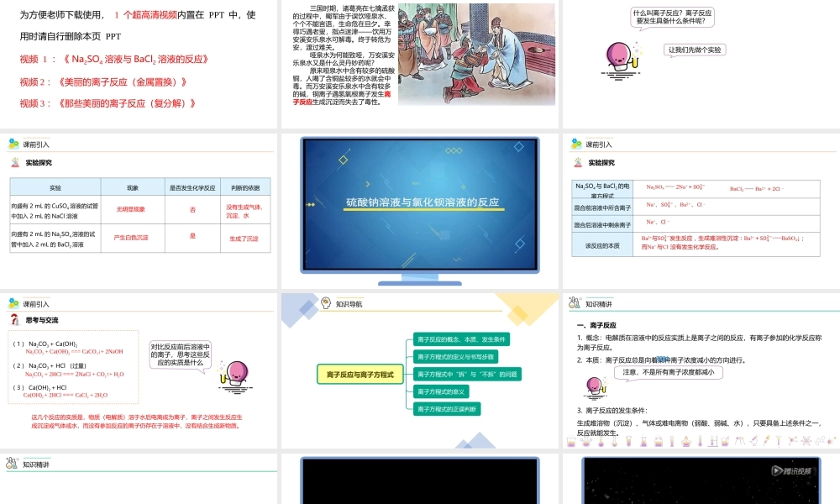Viewport: 840px width, 504px height.
Task: Click the 是否发生化学反应 column header
Action: click(192, 187)
